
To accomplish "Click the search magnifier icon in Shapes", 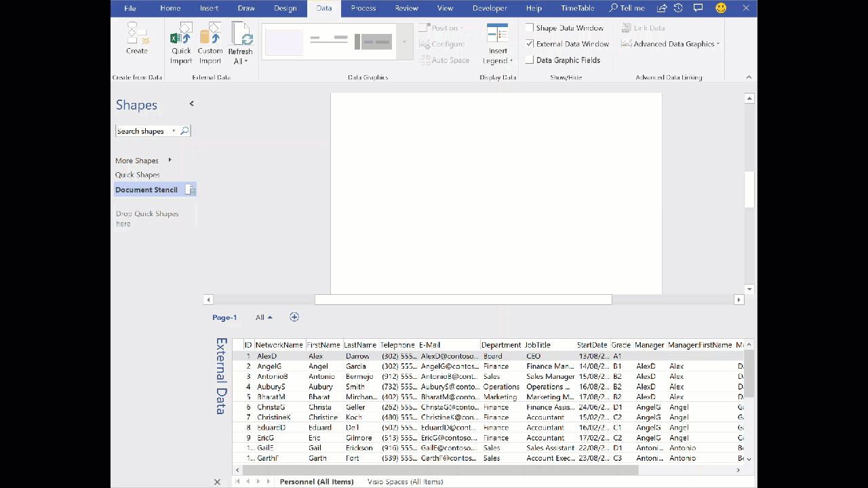I will (184, 131).
